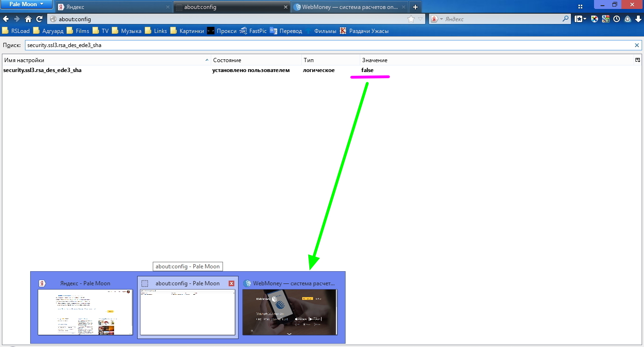The image size is (644, 347).
Task: Close the about:config tab in tab bar
Action: (x=286, y=7)
